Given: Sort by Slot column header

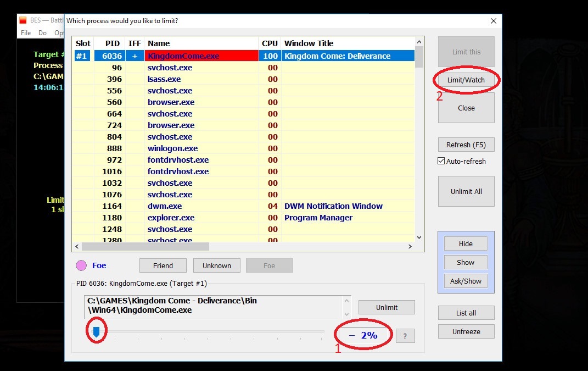Looking at the screenshot, I should (x=83, y=43).
